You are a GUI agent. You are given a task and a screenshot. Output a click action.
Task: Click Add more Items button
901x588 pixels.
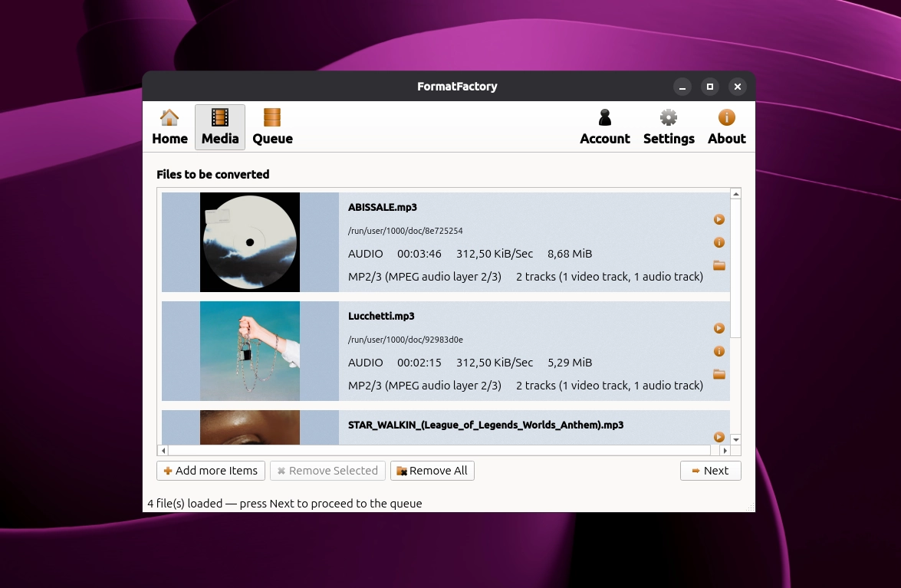coord(211,471)
